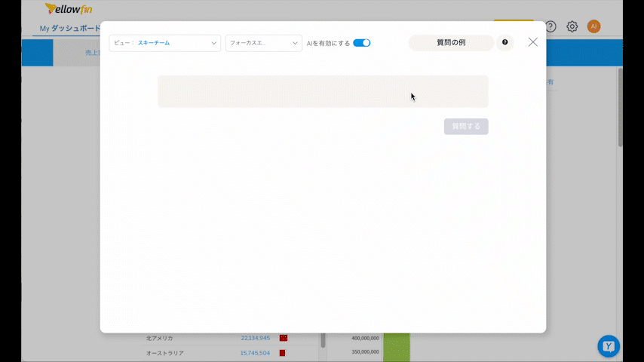Disable the AIを有効にする toggle
This screenshot has width=644, height=362.
click(362, 43)
